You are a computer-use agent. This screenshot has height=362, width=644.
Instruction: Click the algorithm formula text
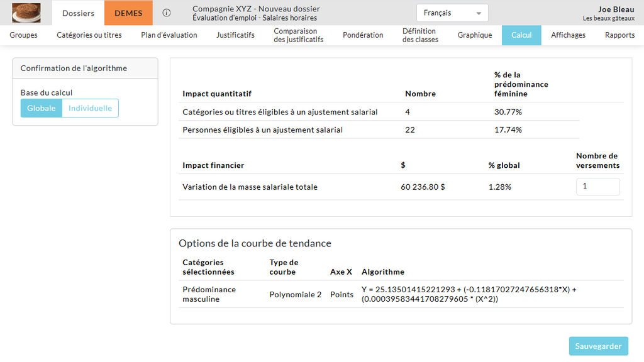pyautogui.click(x=469, y=294)
